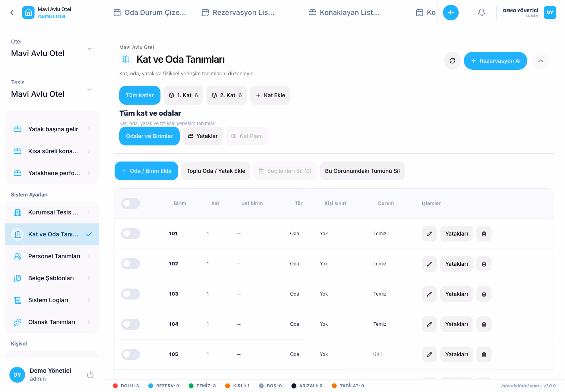This screenshot has height=392, width=565.
Task: Select the 1. Kat floor tab
Action: pyautogui.click(x=184, y=95)
